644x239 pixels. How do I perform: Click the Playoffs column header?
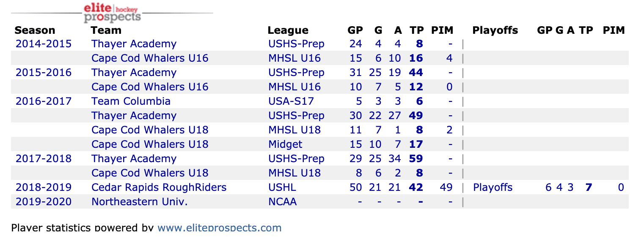tap(495, 30)
